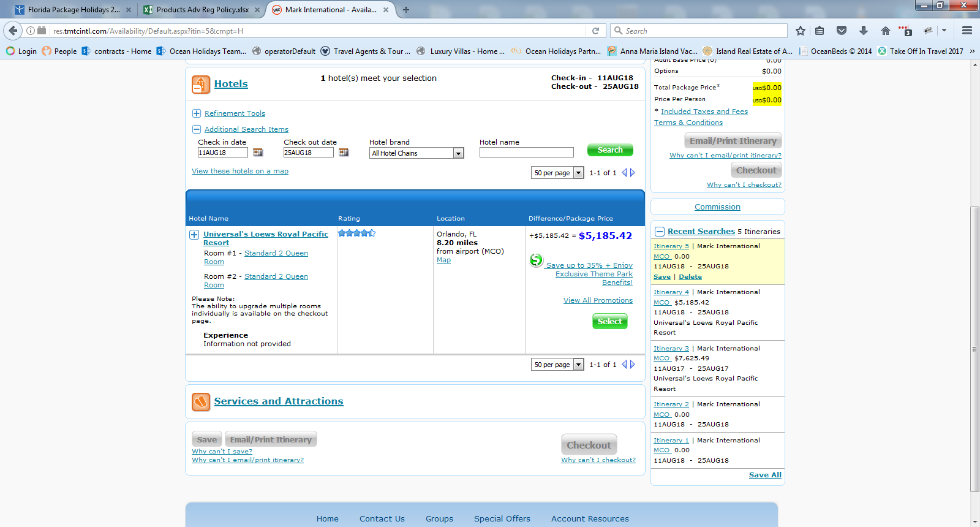This screenshot has width=980, height=527.
Task: Delete Itinerary 5 from recent searches
Action: point(690,277)
